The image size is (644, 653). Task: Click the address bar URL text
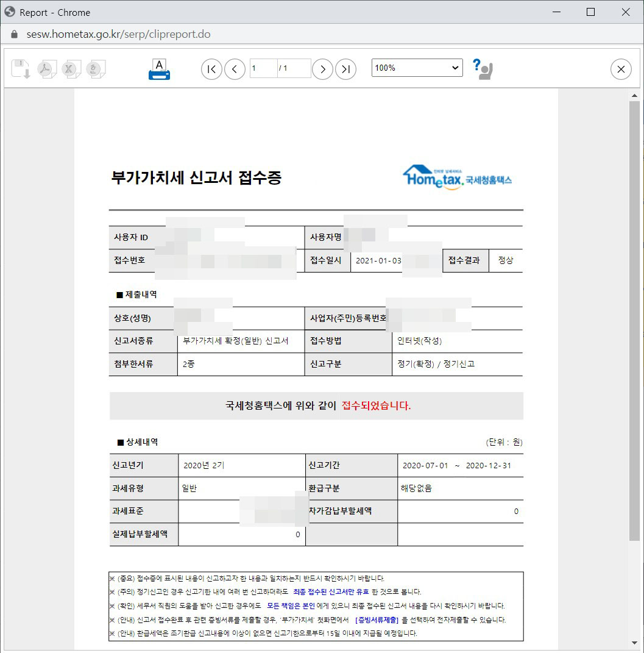pyautogui.click(x=119, y=34)
